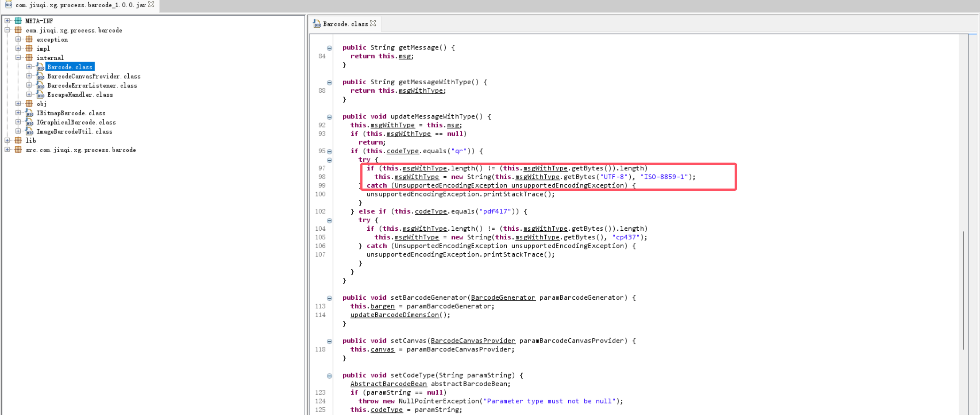Collapse the updateMessageWithType() method fold
The width and height of the screenshot is (980, 415).
pos(329,117)
